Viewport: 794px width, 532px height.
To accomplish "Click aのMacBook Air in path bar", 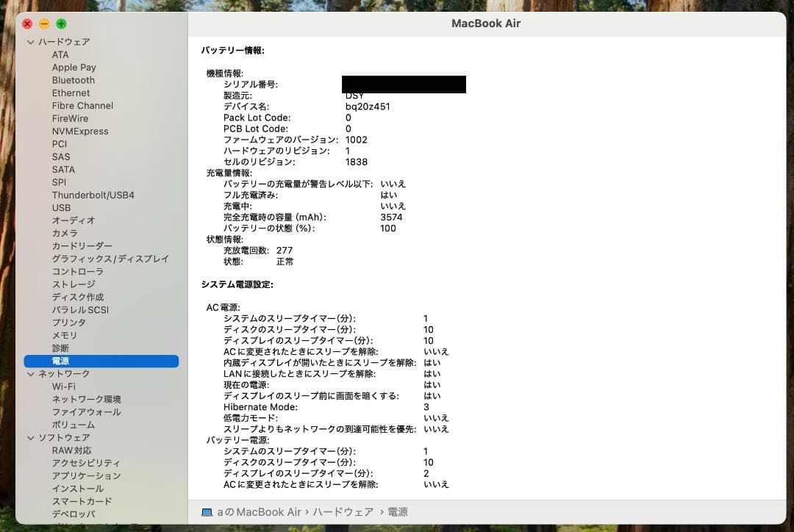I will point(260,512).
